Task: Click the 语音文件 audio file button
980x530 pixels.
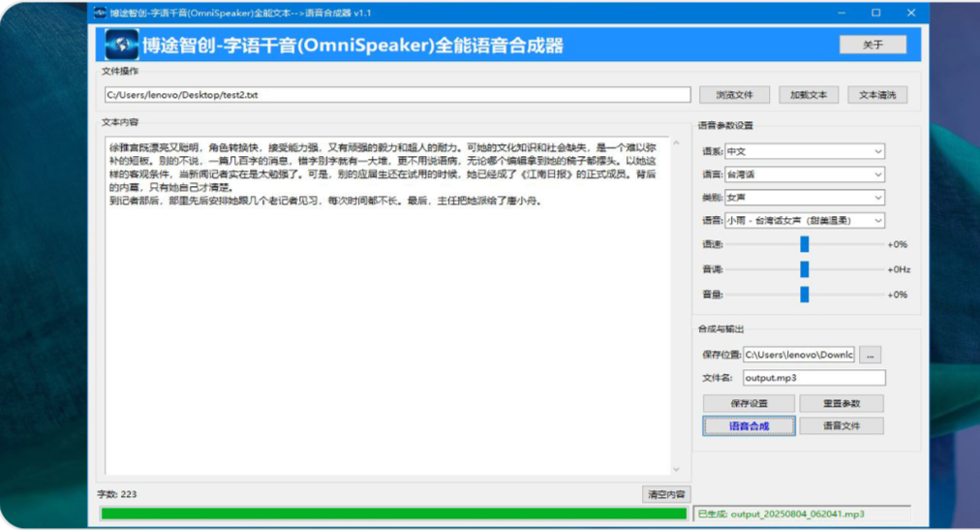Action: point(842,425)
